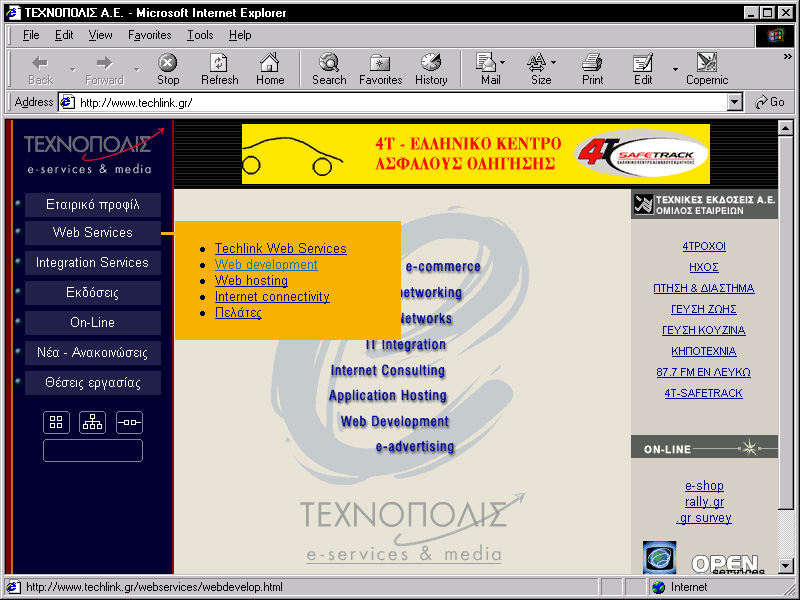
Task: Refresh the current page
Action: [x=219, y=70]
